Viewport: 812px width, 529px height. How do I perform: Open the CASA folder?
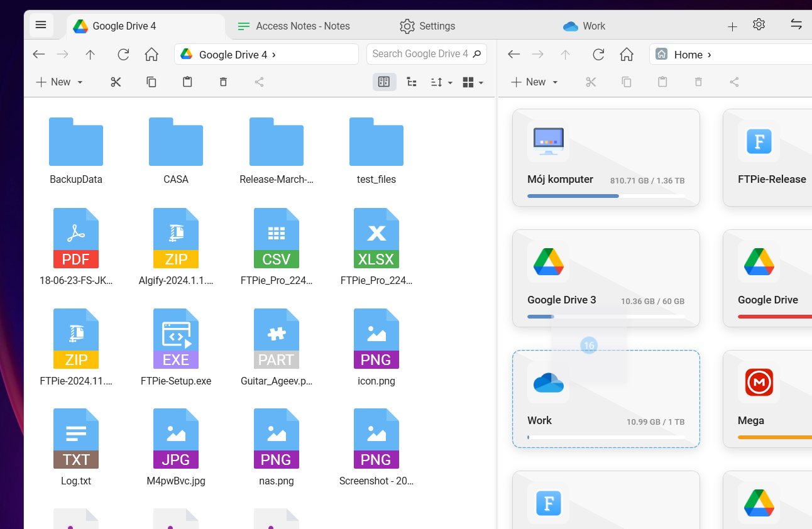coord(176,151)
